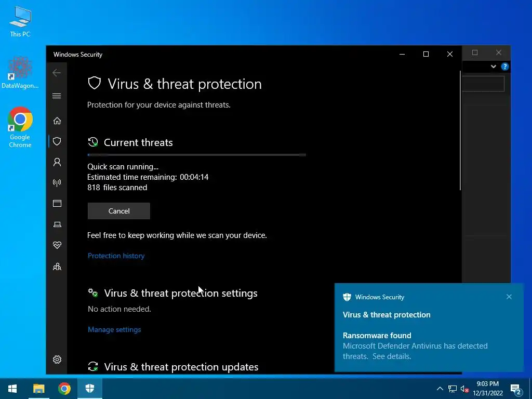Open the muted volume tray icon

[x=465, y=389]
